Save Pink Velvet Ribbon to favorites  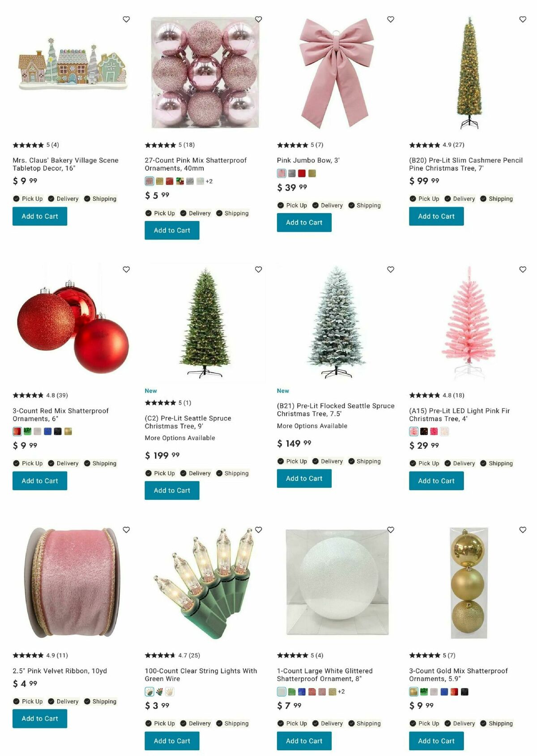point(126,529)
